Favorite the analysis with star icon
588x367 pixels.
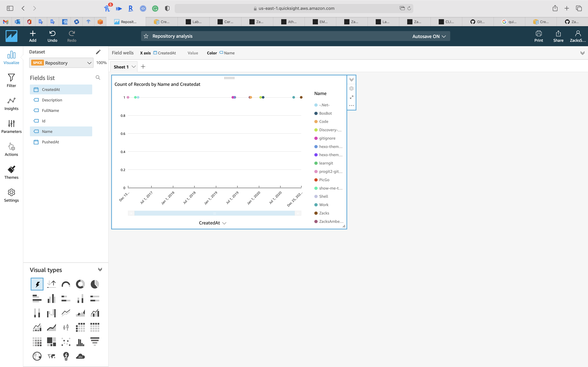click(x=146, y=36)
